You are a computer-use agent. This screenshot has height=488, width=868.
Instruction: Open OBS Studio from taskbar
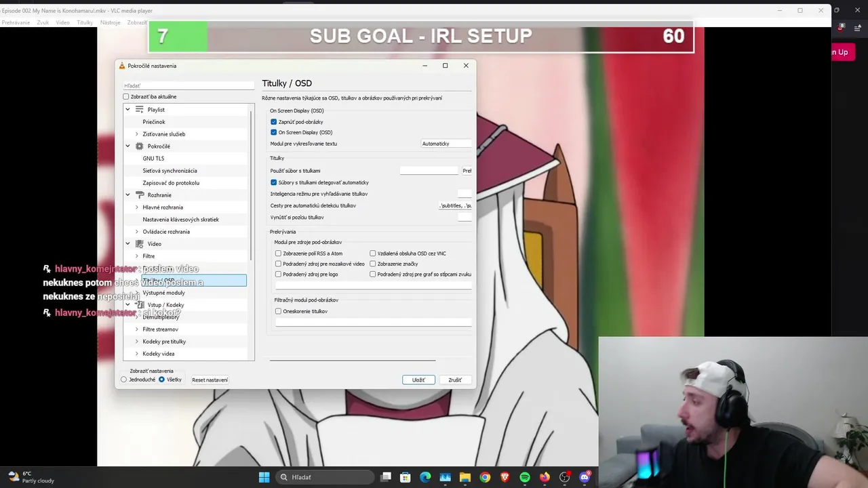tap(564, 477)
